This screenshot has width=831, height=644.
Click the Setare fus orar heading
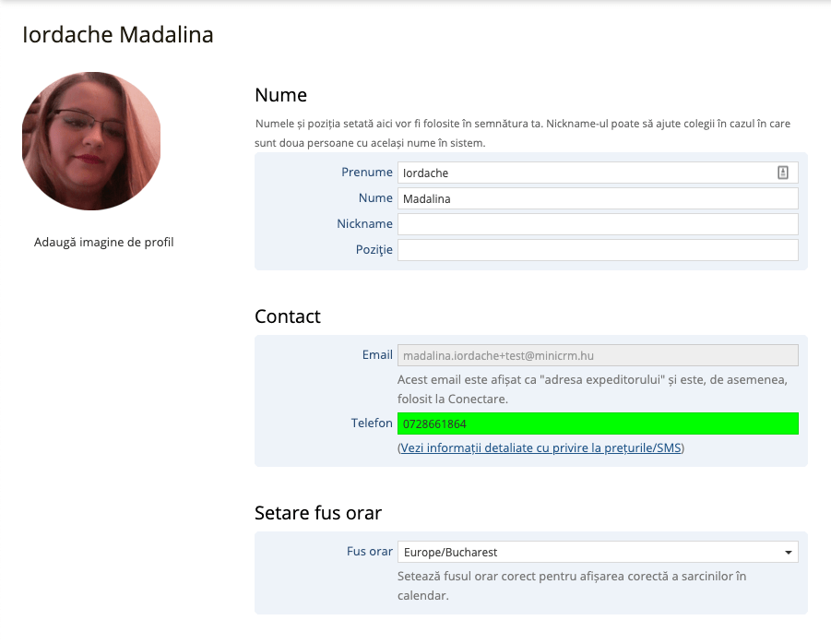(x=318, y=513)
